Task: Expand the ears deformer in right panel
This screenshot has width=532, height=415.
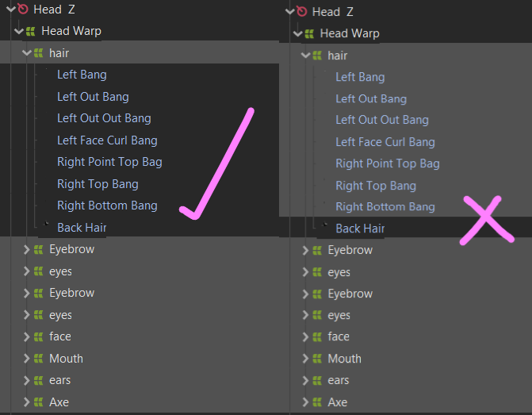Action: click(x=305, y=380)
